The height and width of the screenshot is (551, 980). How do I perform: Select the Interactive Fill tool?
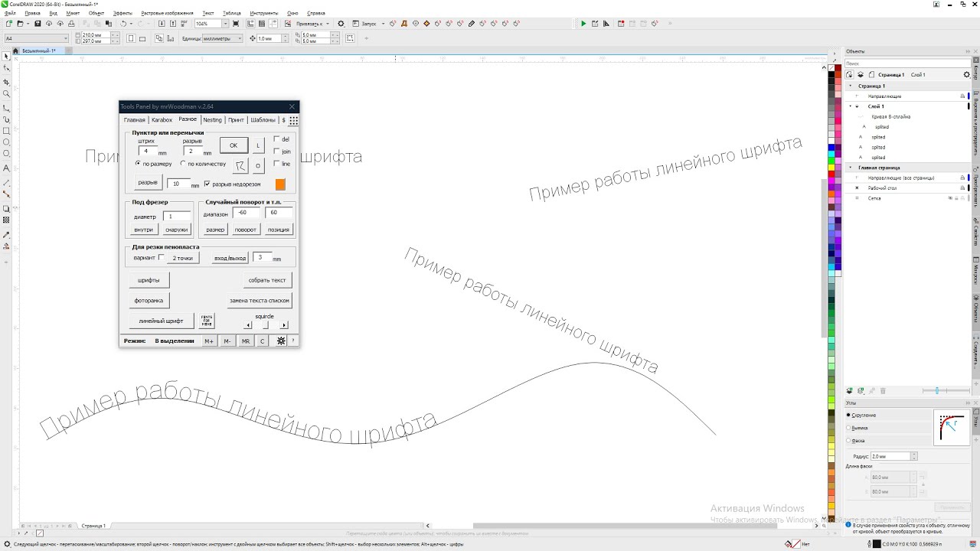coord(6,246)
